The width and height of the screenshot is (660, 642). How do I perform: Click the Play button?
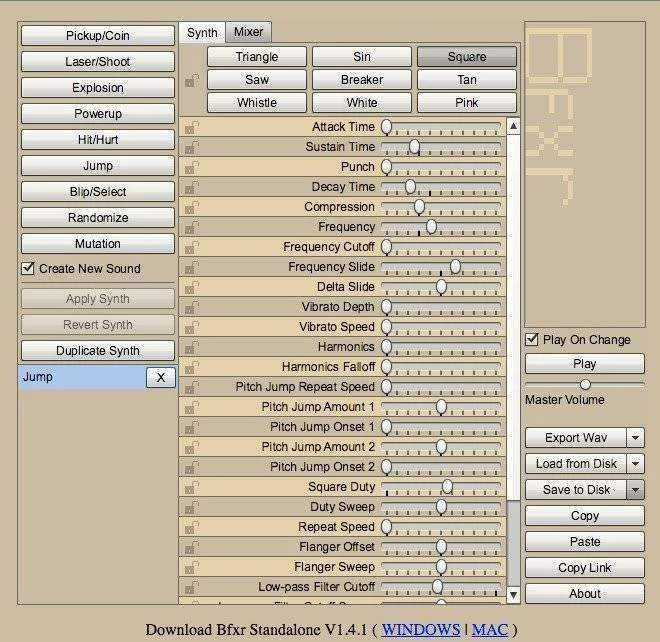pyautogui.click(x=585, y=364)
